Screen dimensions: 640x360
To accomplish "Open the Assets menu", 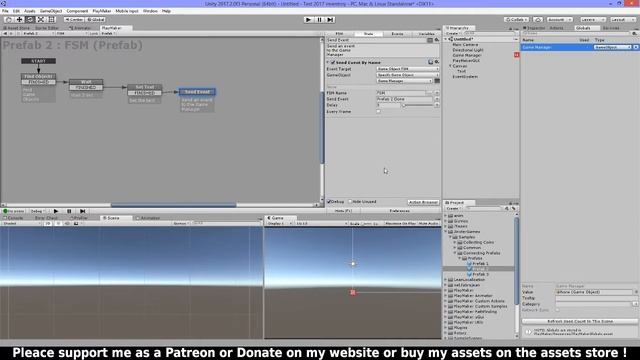I will (29, 11).
